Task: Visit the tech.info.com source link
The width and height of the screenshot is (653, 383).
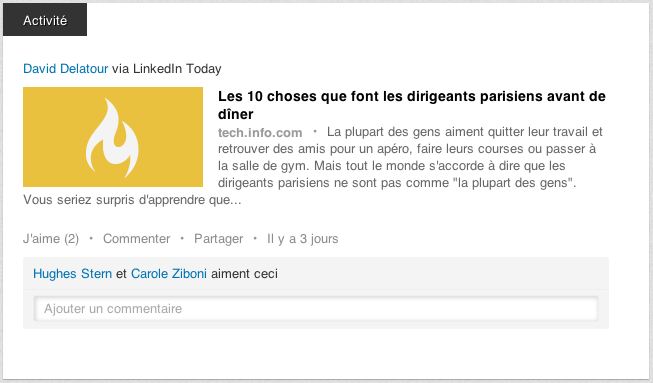Action: pyautogui.click(x=260, y=132)
